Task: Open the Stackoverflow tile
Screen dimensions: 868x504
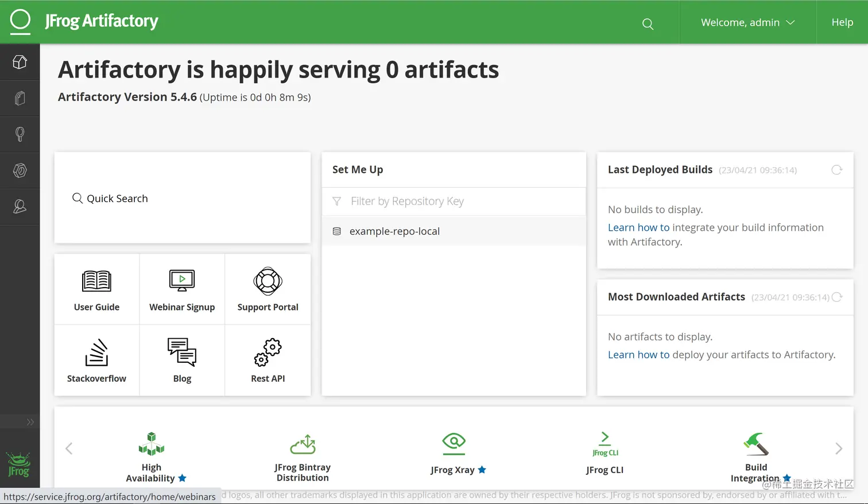Action: pyautogui.click(x=96, y=360)
